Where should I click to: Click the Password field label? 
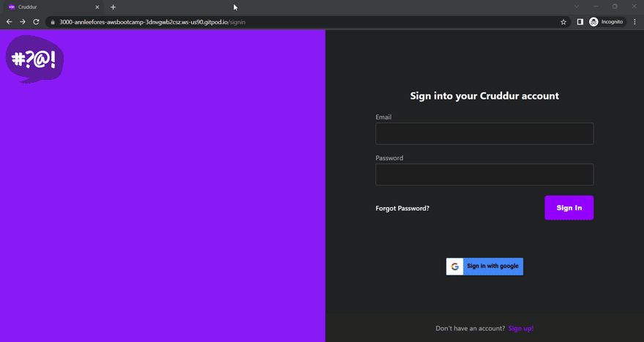coord(389,158)
